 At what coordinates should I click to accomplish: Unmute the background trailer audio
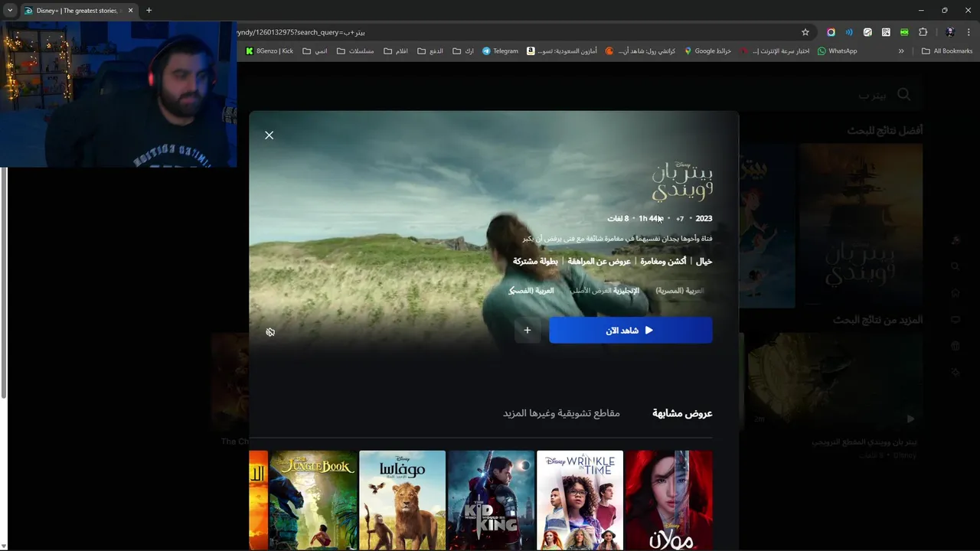point(270,332)
